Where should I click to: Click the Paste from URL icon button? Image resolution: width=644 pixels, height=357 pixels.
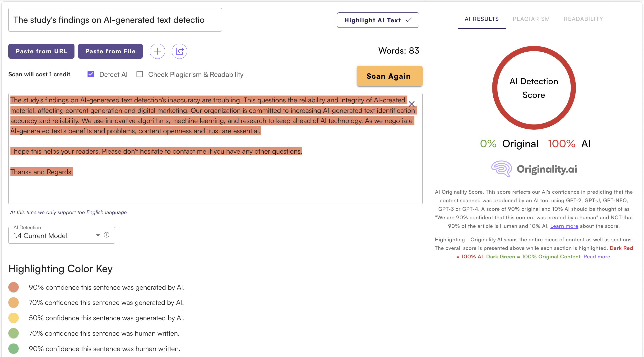(x=41, y=51)
